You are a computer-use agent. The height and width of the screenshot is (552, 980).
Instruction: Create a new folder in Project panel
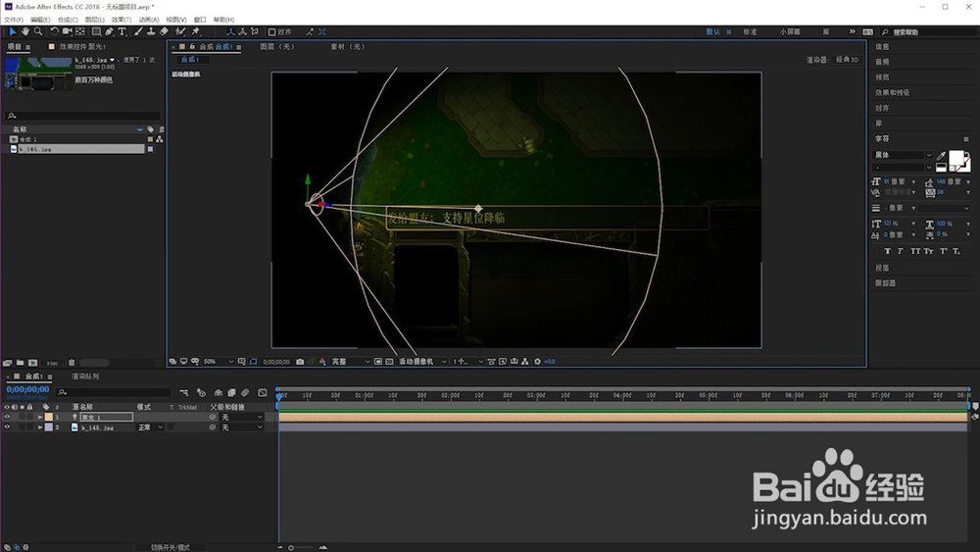pyautogui.click(x=20, y=363)
